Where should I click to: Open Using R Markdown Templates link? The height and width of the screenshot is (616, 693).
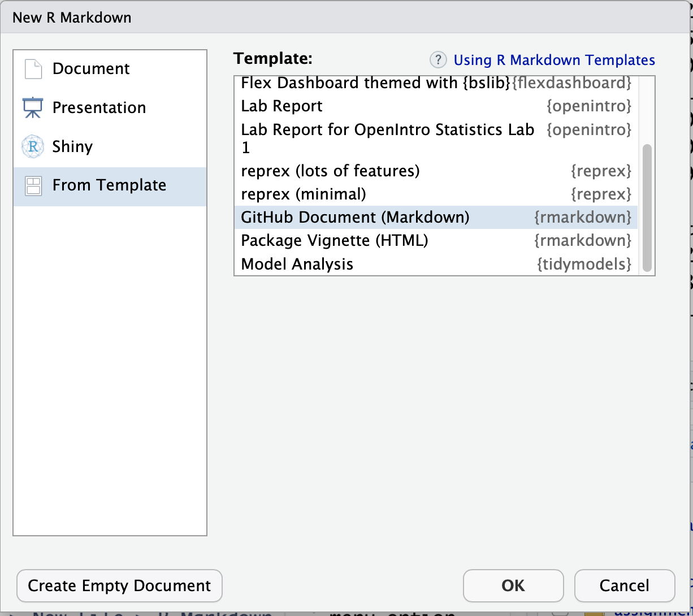point(553,60)
